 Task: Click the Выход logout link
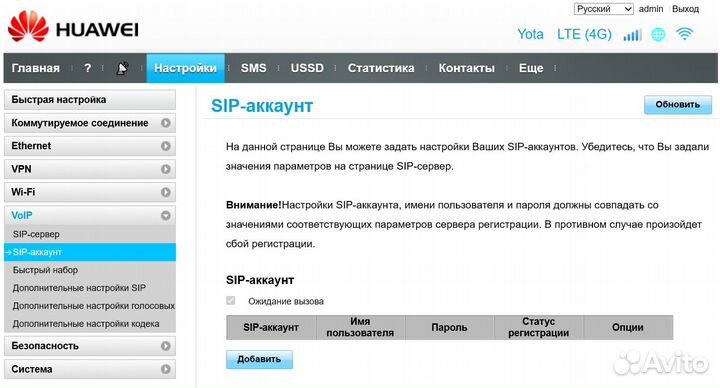point(685,9)
